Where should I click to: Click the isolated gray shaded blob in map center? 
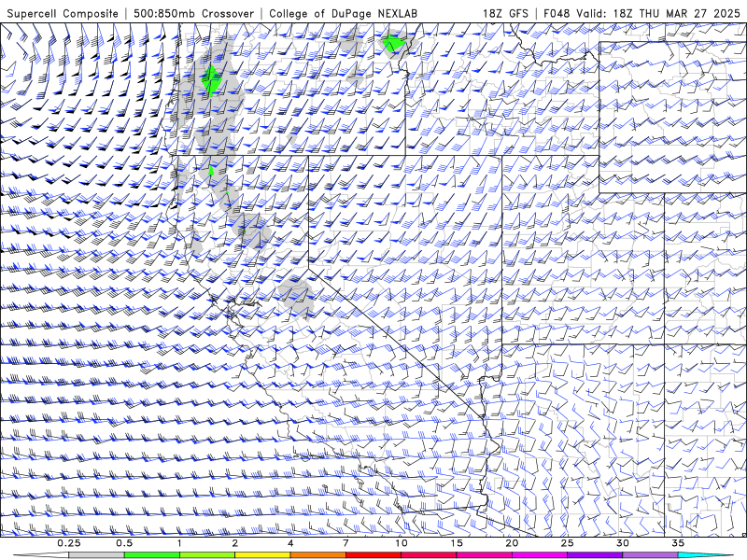click(x=296, y=297)
